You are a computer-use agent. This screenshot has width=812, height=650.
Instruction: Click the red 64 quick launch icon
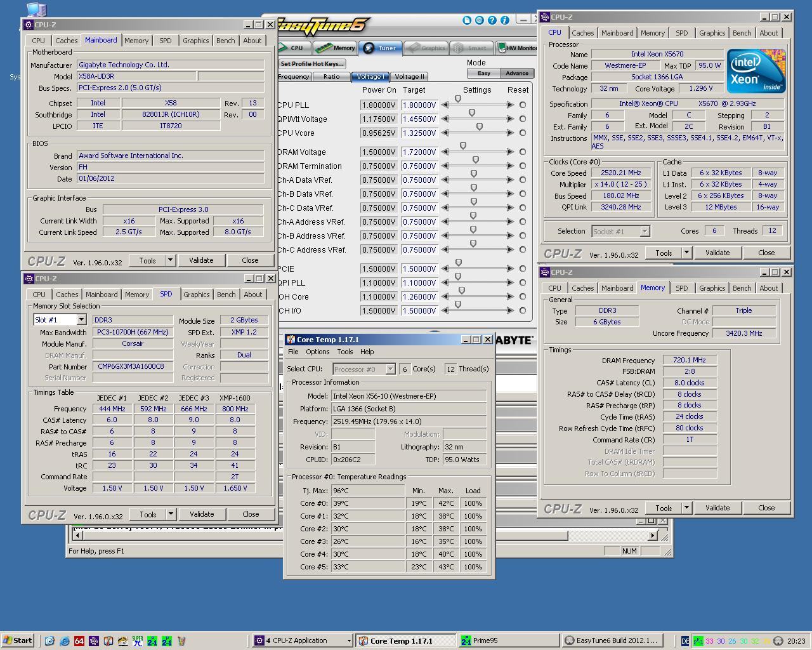79,641
